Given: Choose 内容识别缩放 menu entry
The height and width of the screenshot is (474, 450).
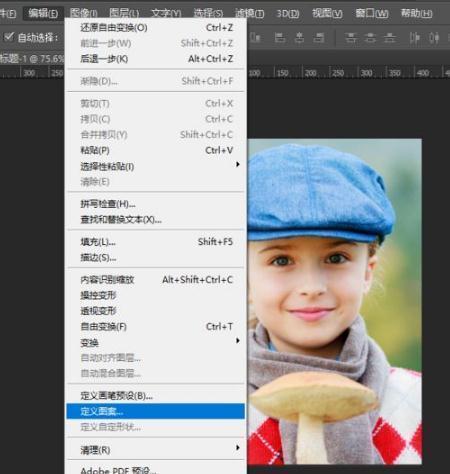Looking at the screenshot, I should [x=156, y=280].
